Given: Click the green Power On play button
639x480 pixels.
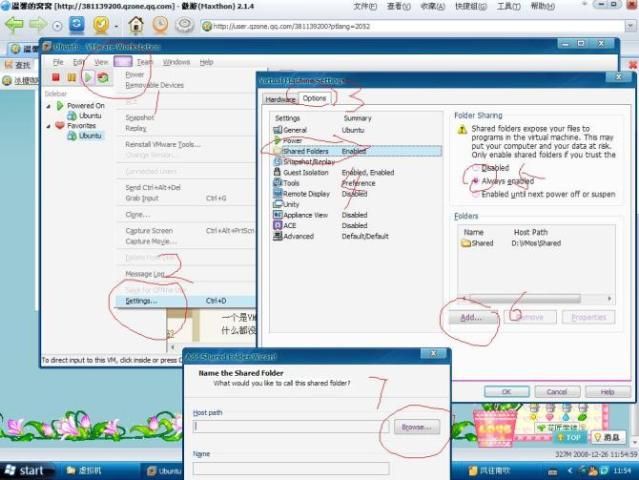Looking at the screenshot, I should point(88,77).
